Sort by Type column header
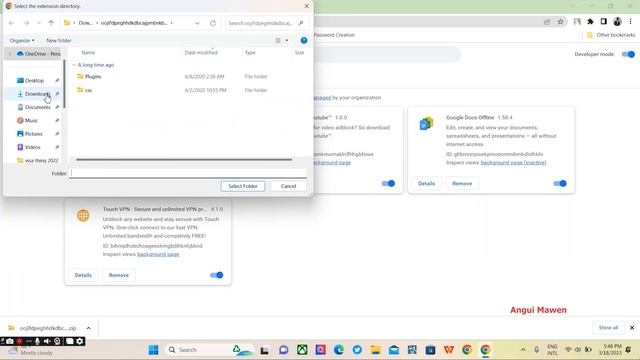Image resolution: width=640 pixels, height=360 pixels. point(250,53)
